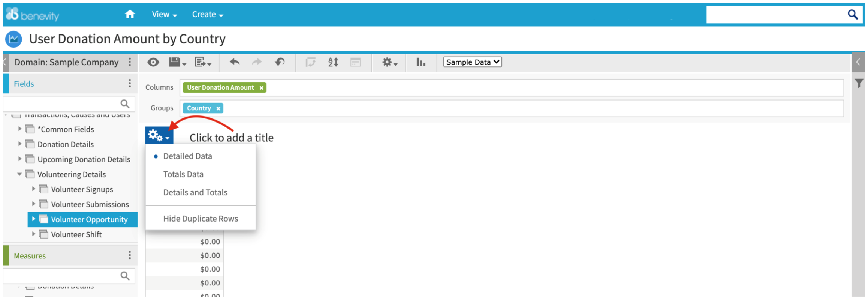
Task: Open the Create menu
Action: coord(208,14)
